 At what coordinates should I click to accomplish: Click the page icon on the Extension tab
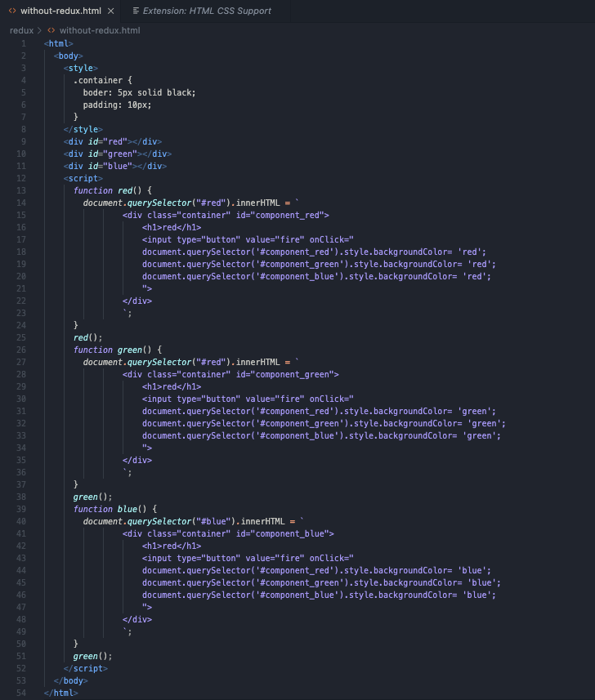click(x=136, y=11)
